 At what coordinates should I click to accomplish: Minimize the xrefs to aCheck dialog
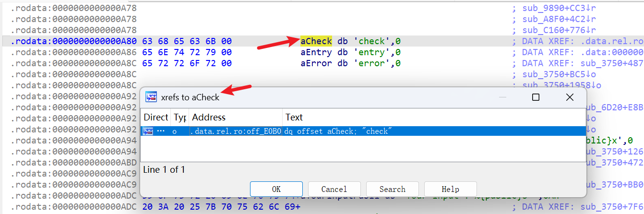(x=502, y=97)
